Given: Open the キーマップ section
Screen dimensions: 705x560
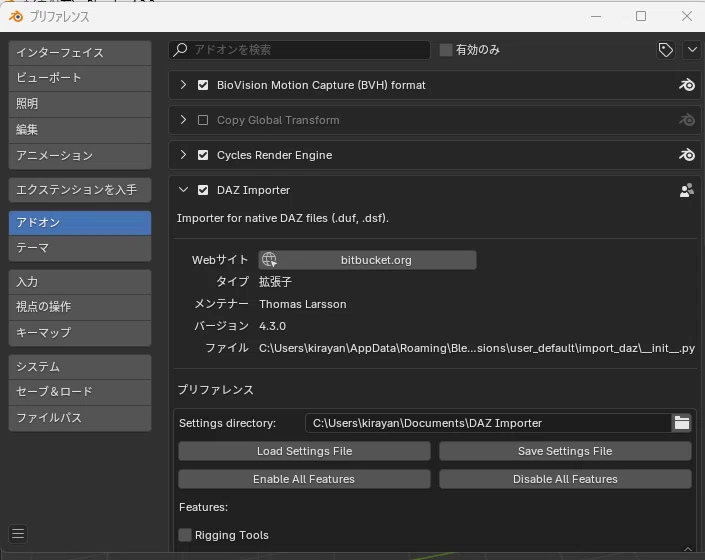Looking at the screenshot, I should click(80, 333).
